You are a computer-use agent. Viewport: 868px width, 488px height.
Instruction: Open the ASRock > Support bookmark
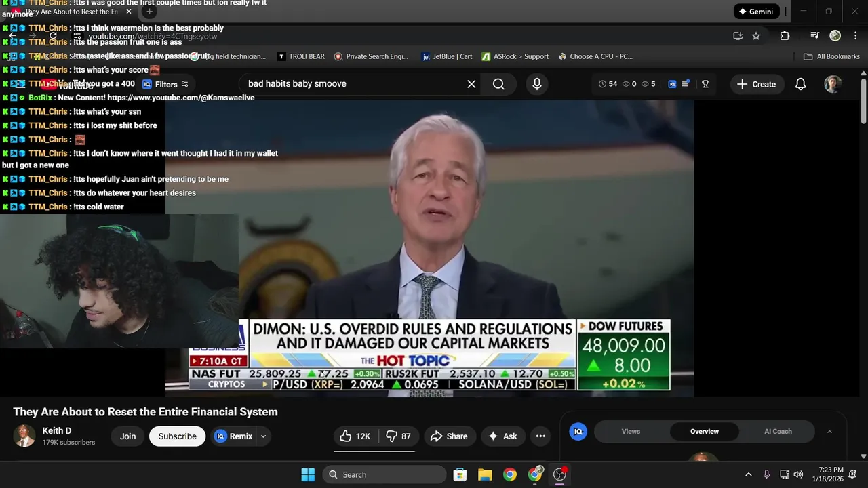pyautogui.click(x=515, y=56)
